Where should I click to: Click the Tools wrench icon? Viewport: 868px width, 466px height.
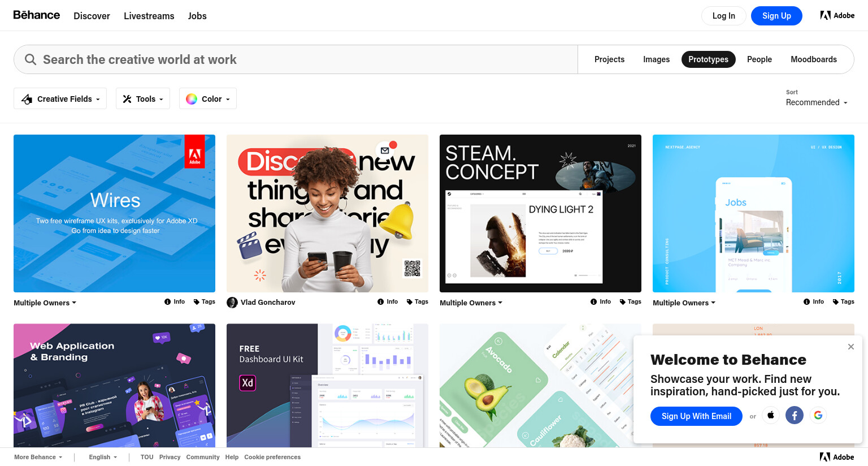click(x=127, y=99)
